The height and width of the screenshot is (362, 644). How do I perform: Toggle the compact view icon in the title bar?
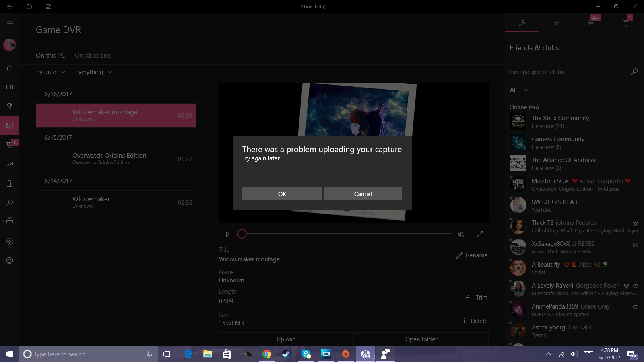(x=48, y=6)
